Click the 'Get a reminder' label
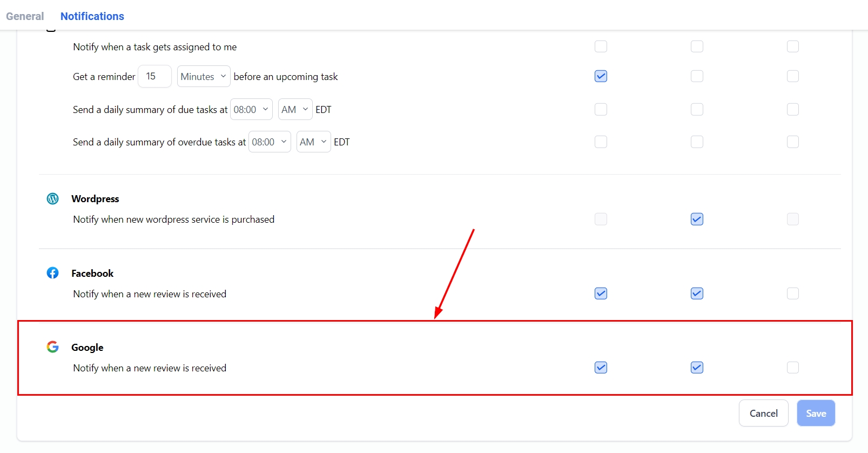Image resolution: width=868 pixels, height=453 pixels. tap(104, 77)
